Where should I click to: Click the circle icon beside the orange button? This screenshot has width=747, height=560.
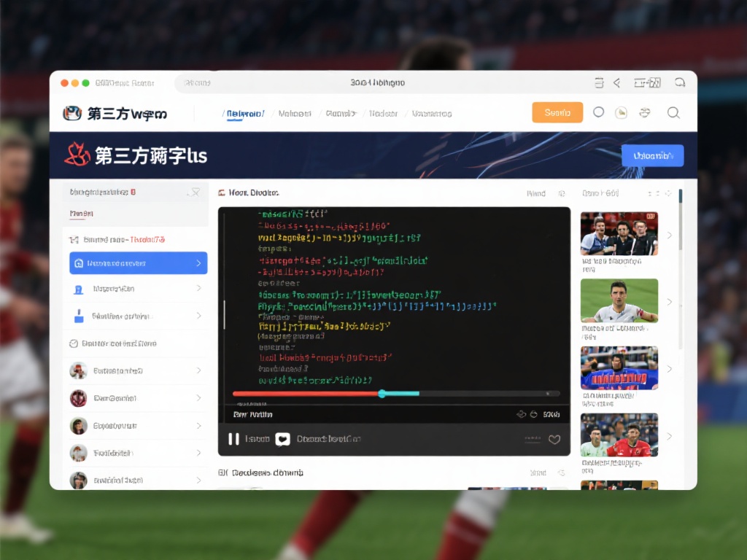point(598,112)
